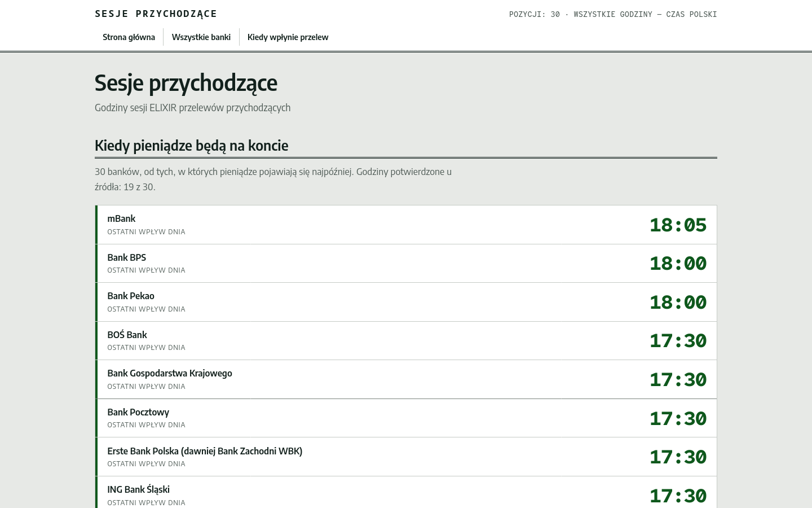Image resolution: width=812 pixels, height=508 pixels.
Task: Click the 18:00 time for Bank Pekao
Action: click(x=678, y=302)
